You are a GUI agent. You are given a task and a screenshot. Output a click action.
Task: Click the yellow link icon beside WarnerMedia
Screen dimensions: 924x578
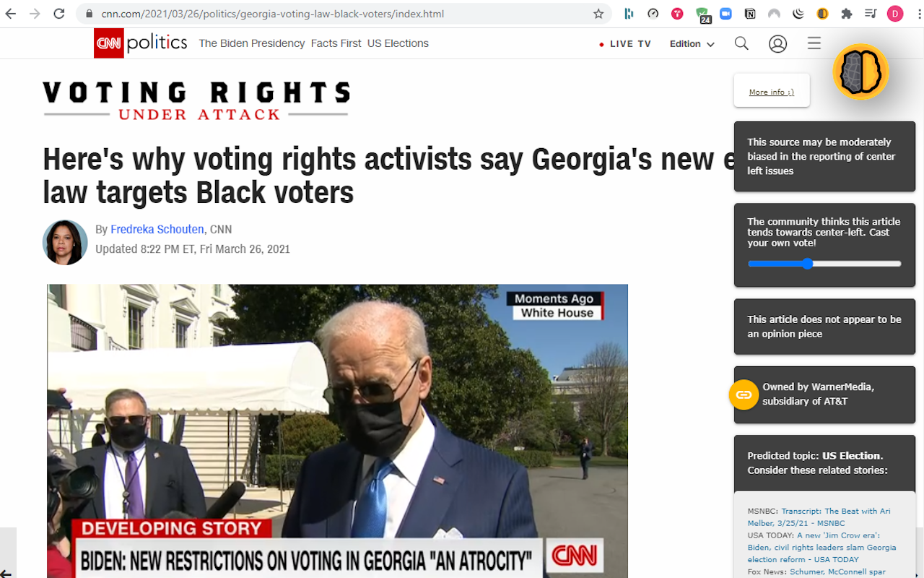(x=744, y=394)
